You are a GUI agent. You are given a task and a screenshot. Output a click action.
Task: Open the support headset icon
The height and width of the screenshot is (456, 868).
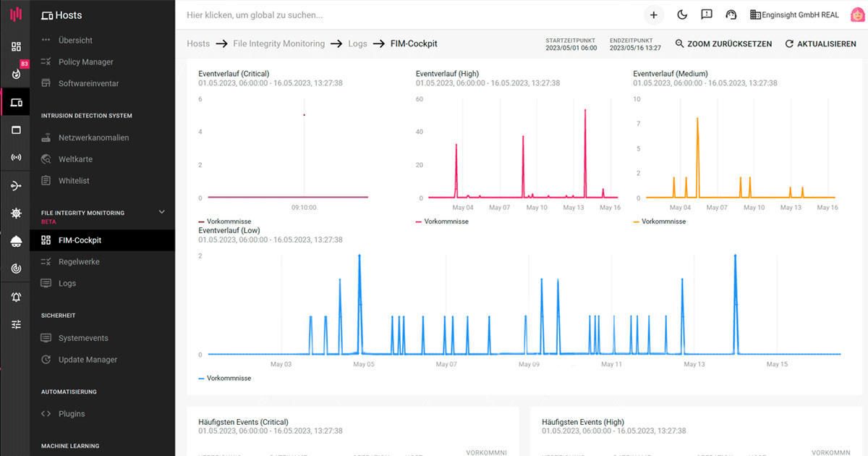click(x=731, y=14)
